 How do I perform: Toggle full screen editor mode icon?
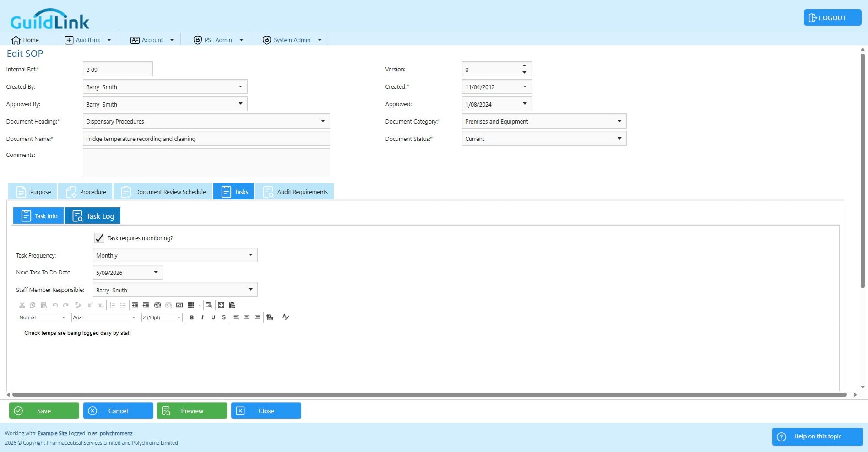[x=221, y=305]
